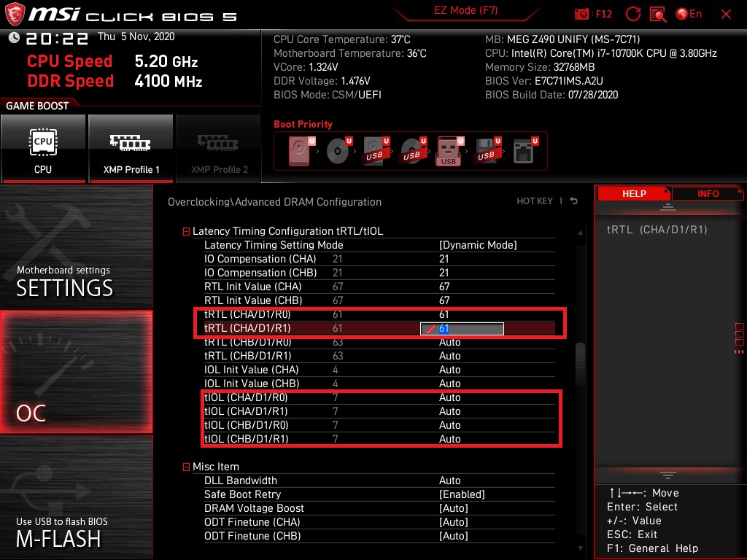This screenshot has width=747, height=560.
Task: Toggle XMP Profile 1 button
Action: tap(131, 149)
